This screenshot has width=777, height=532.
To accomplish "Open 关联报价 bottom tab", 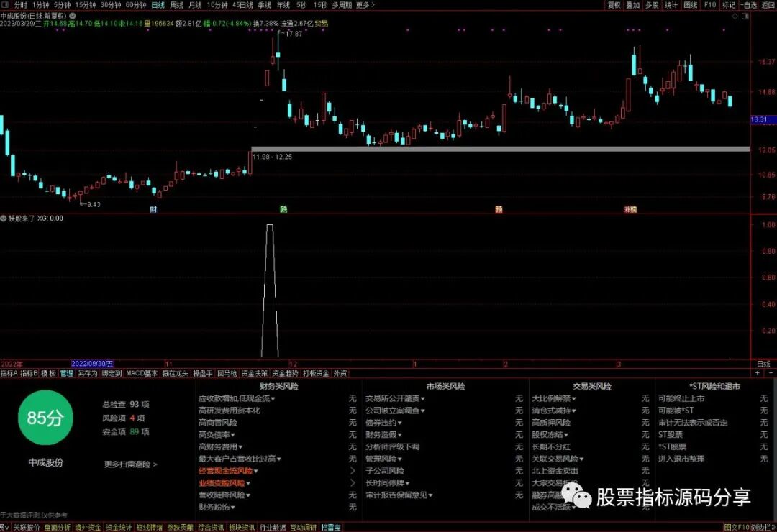I will [x=27, y=528].
